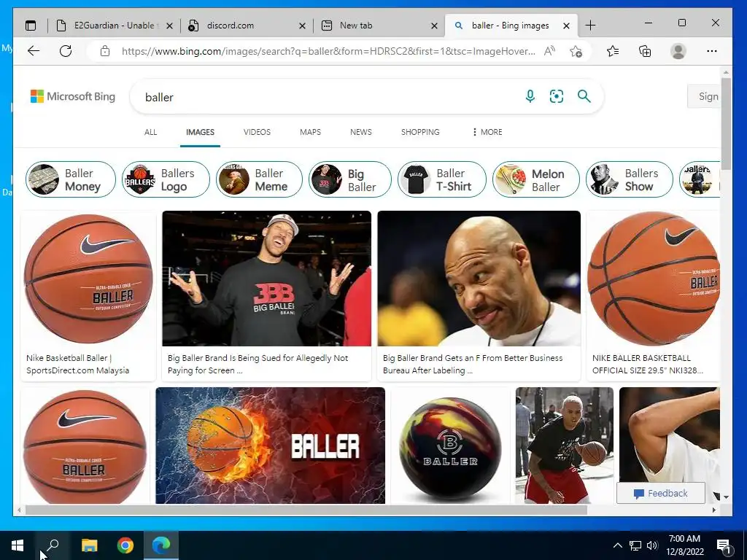This screenshot has width=747, height=560.
Task: Click Microsoft Edge taskbar icon
Action: pos(161,545)
